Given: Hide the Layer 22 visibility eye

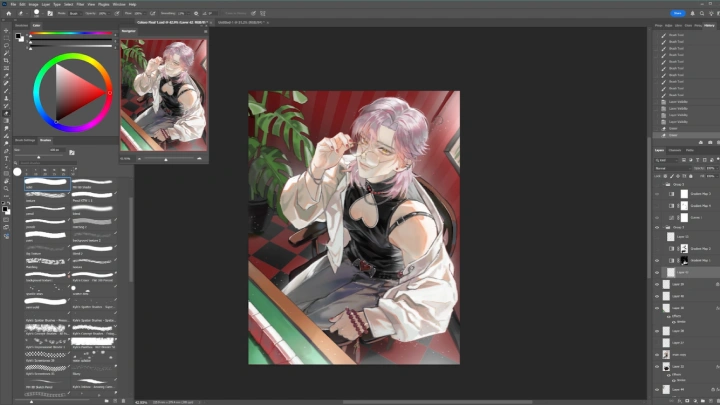Looking at the screenshot, I should coord(657,366).
